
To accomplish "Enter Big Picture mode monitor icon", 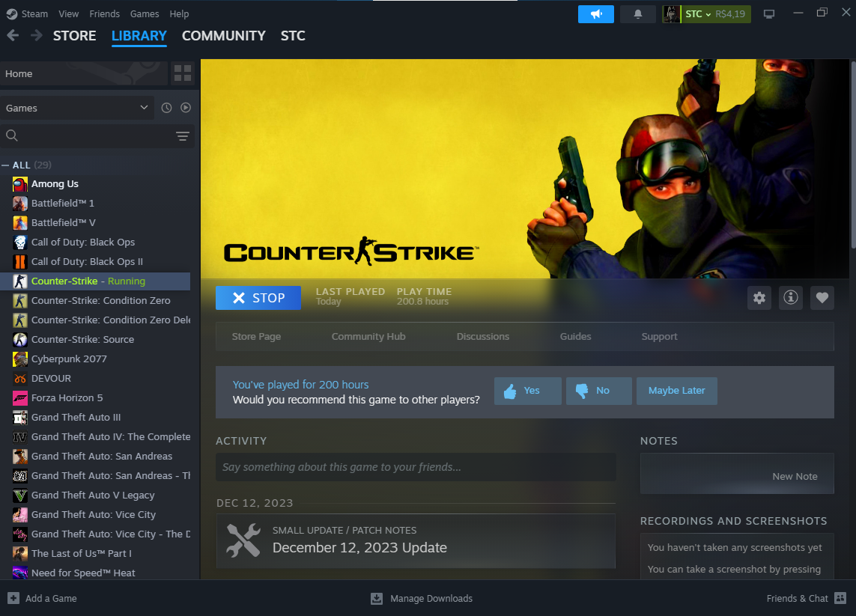I will pyautogui.click(x=768, y=14).
